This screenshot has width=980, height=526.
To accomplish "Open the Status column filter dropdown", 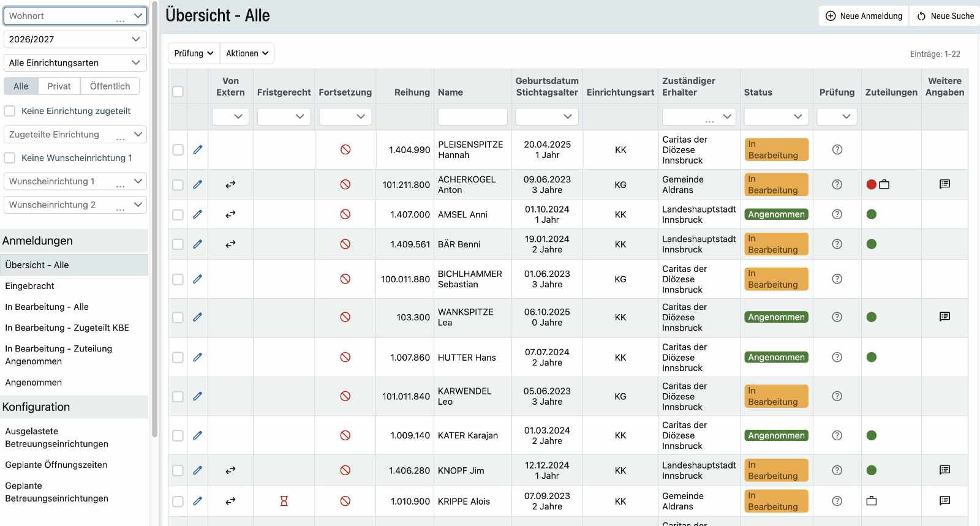I will pyautogui.click(x=776, y=116).
